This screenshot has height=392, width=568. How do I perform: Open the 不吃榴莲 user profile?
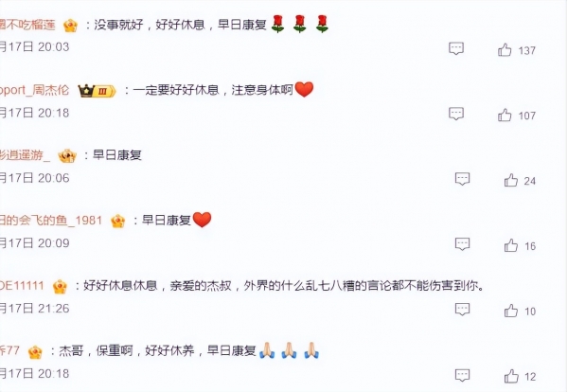pyautogui.click(x=27, y=25)
